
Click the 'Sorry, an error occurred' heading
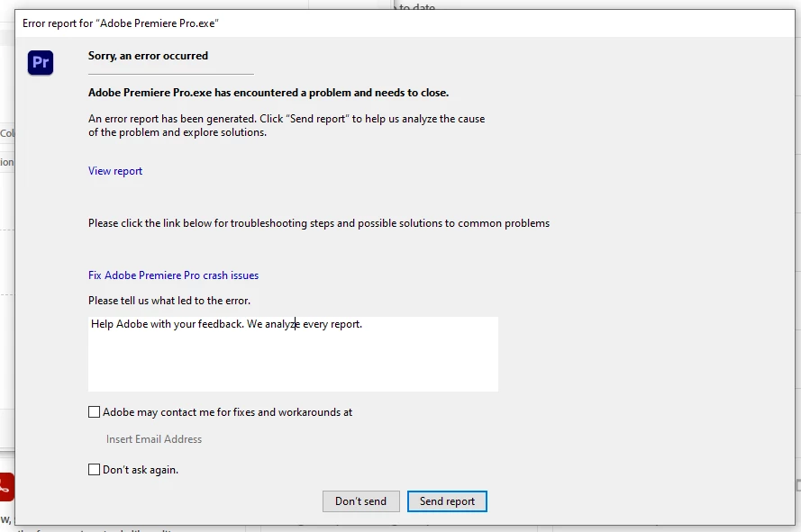point(148,56)
